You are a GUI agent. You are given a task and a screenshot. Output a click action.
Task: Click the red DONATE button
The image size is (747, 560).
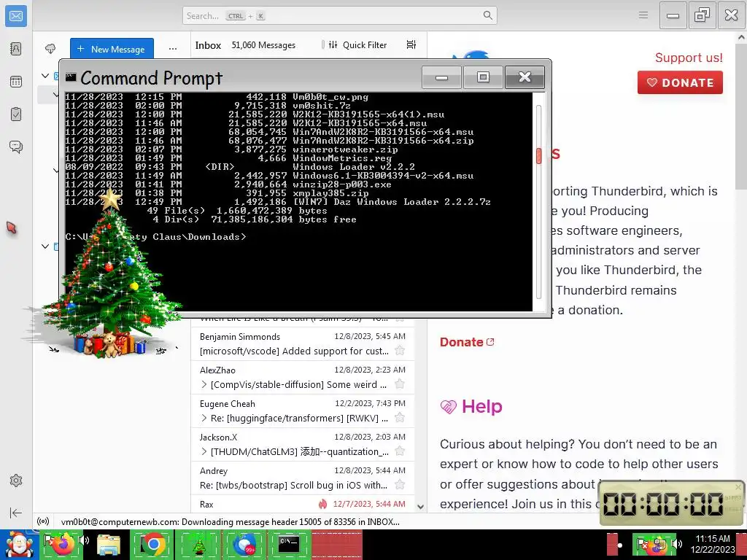point(680,82)
